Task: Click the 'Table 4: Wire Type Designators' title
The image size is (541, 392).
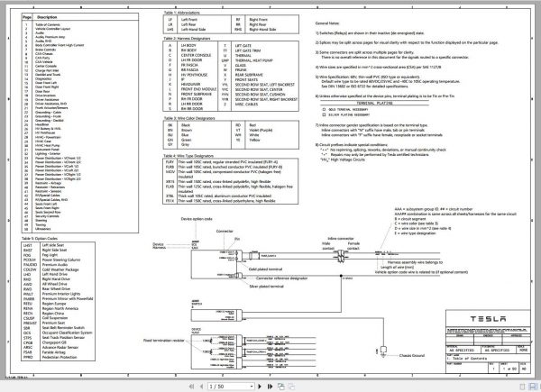Action: point(188,156)
